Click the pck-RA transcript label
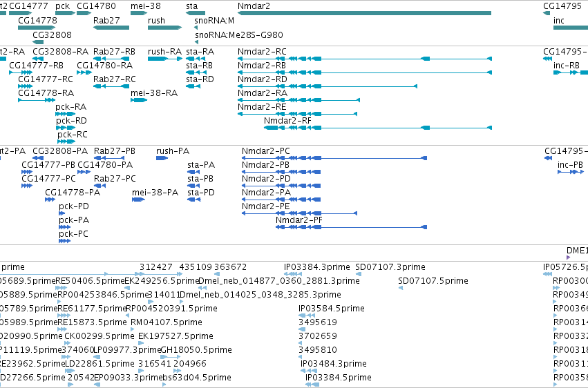588x388 pixels. click(71, 107)
